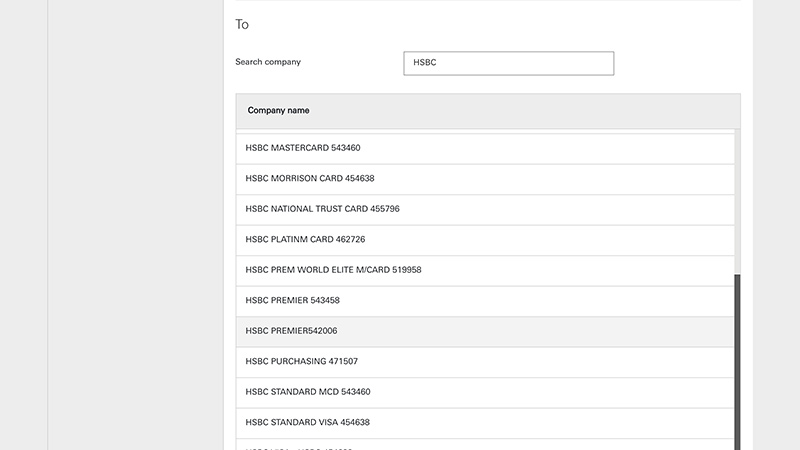
Task: Choose HSBC STANDARD VISA 454638
Action: pyautogui.click(x=485, y=423)
